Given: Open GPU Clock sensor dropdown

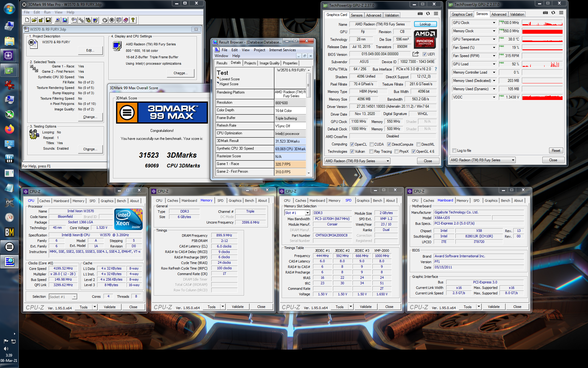Looking at the screenshot, I should [494, 23].
